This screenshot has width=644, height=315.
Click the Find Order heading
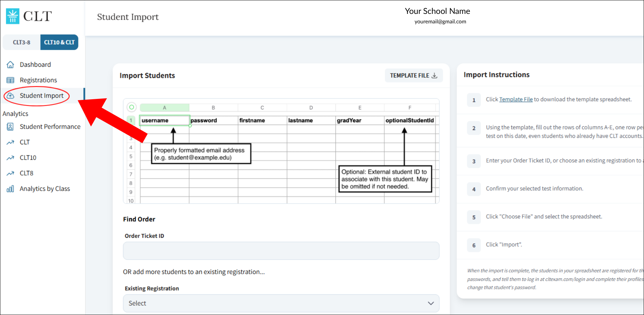pos(139,219)
